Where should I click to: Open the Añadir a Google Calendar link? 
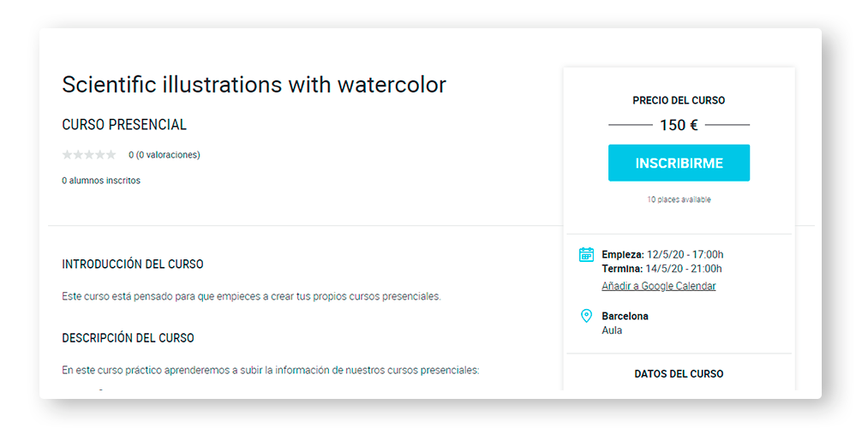(x=659, y=286)
